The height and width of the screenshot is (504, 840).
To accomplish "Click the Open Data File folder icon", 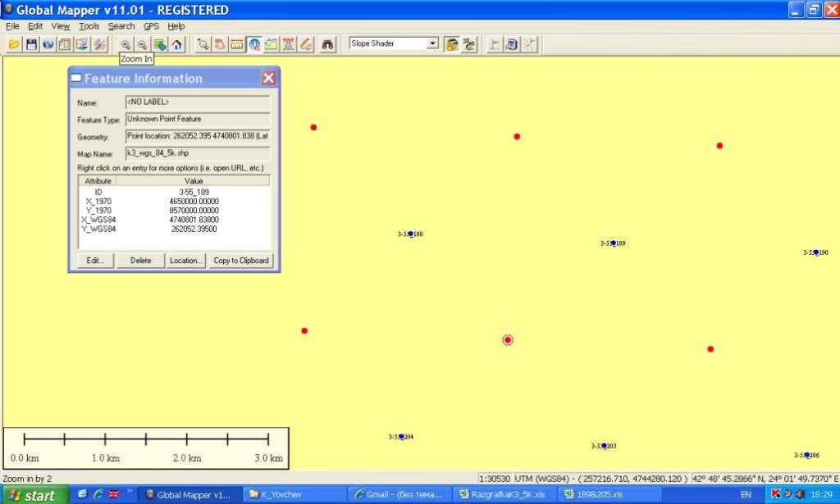I will pos(14,44).
